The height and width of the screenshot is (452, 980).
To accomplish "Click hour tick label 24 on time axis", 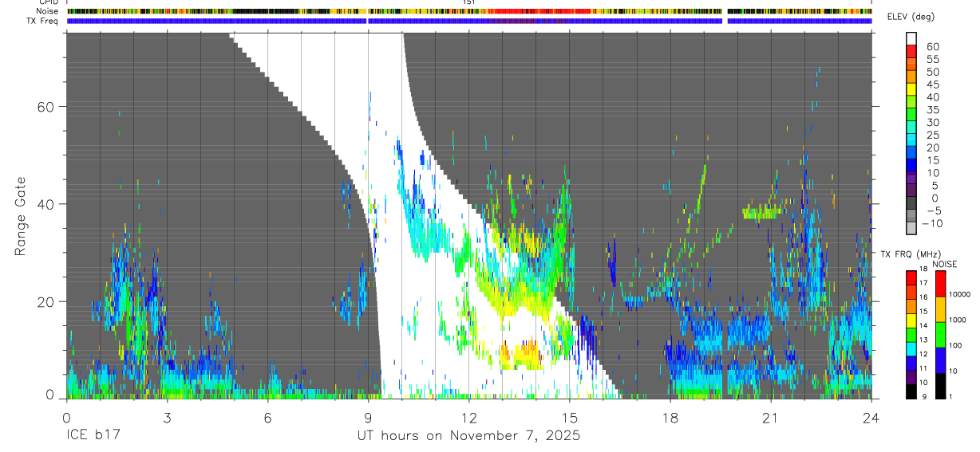I will (x=871, y=418).
